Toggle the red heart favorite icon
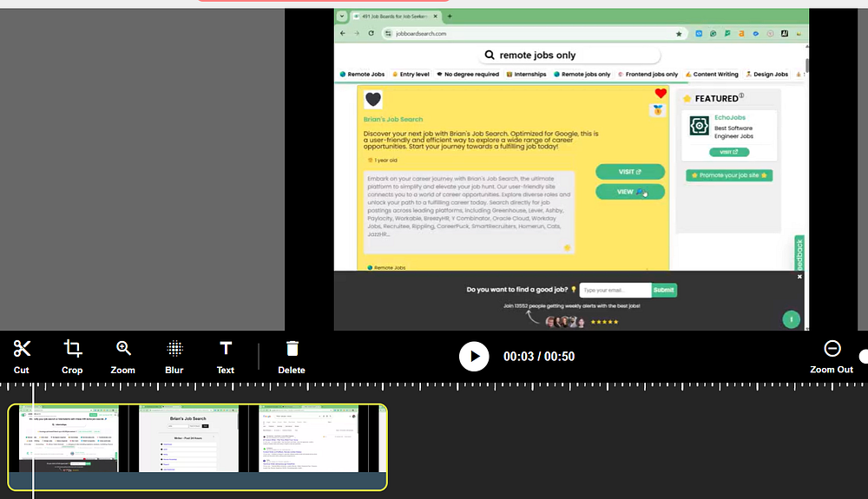Screen dimensions: 868x499 point(661,93)
